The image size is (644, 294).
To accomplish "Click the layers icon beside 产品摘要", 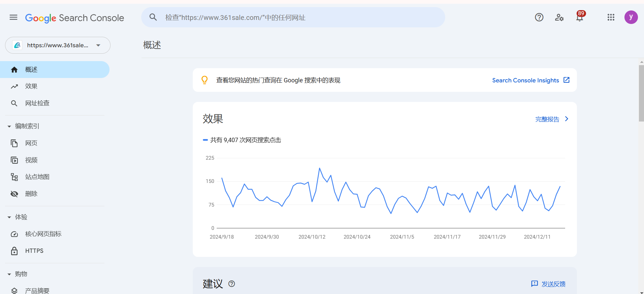I will pos(14,291).
